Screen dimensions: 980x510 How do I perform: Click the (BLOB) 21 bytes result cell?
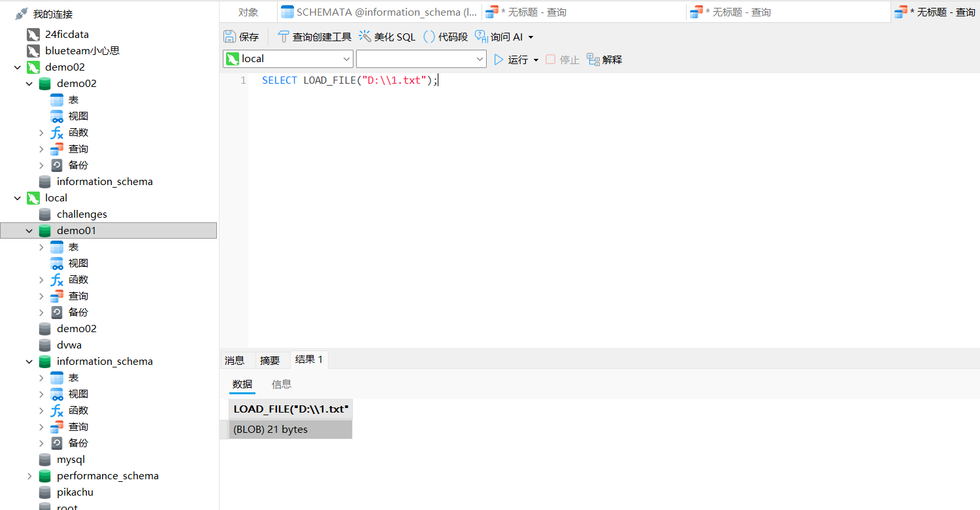(291, 430)
